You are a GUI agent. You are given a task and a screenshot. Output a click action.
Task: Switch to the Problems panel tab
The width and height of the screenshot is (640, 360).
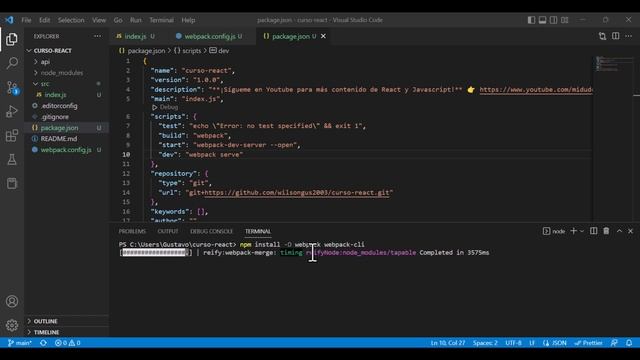(x=132, y=231)
